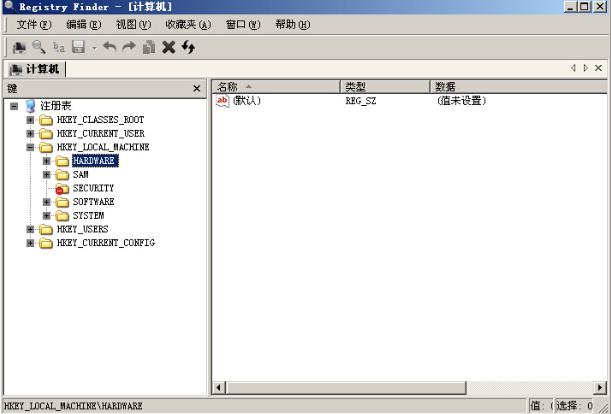Maximize the Registry Finder window
Image resolution: width=611 pixels, height=414 pixels.
pos(584,7)
